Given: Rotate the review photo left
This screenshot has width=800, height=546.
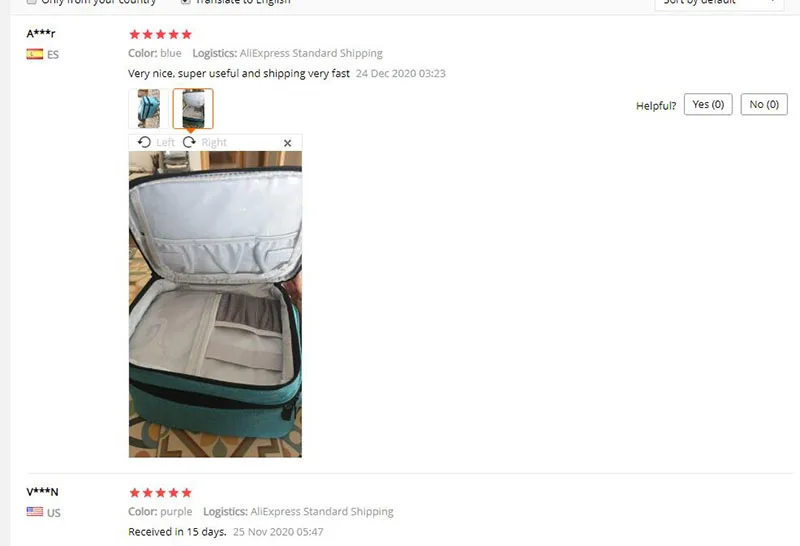Looking at the screenshot, I should click(x=144, y=142).
